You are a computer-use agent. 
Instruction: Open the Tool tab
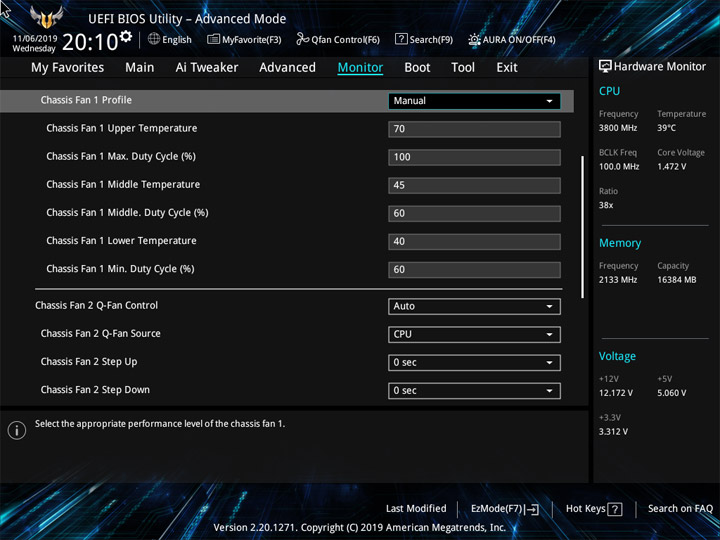point(463,68)
